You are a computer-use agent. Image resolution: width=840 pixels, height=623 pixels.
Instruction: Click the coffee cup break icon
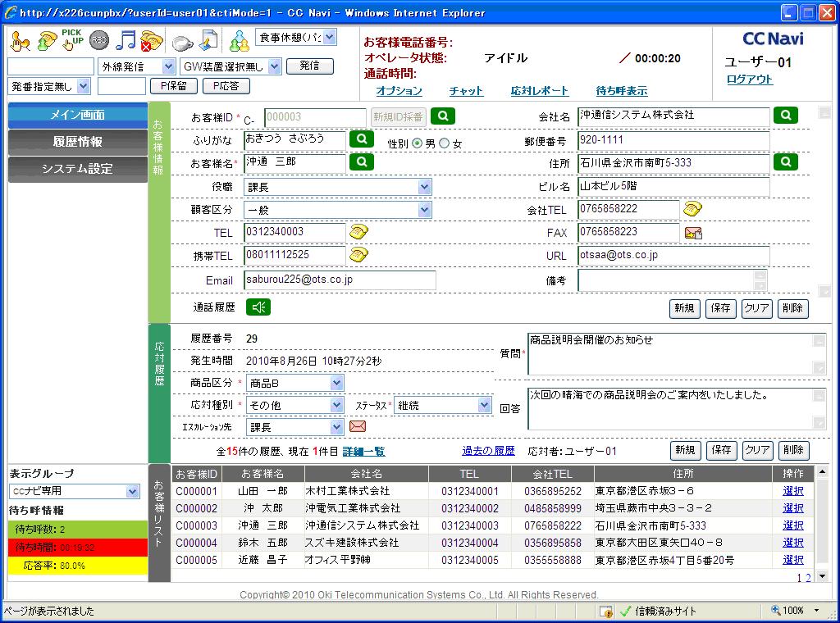pos(182,43)
